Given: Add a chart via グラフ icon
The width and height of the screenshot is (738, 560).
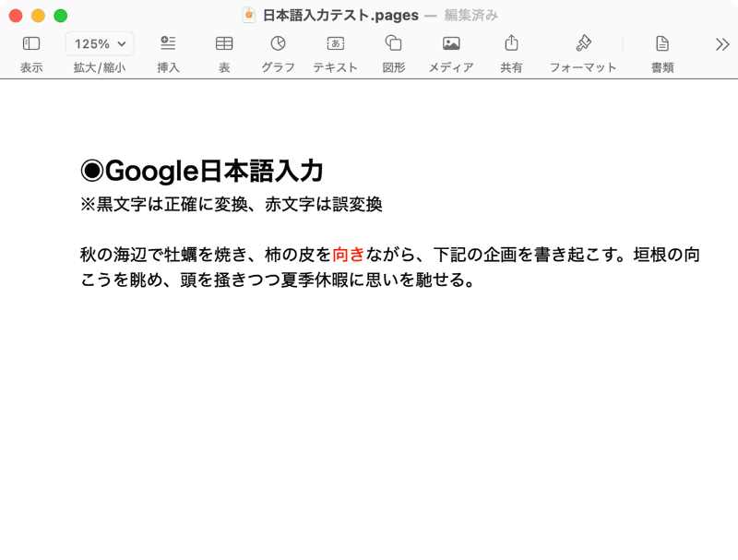Looking at the screenshot, I should (x=279, y=43).
